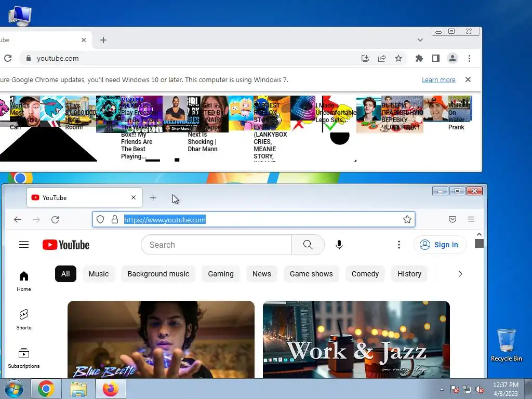Save the page to Pocket in Firefox
The height and width of the screenshot is (399, 532).
[453, 220]
